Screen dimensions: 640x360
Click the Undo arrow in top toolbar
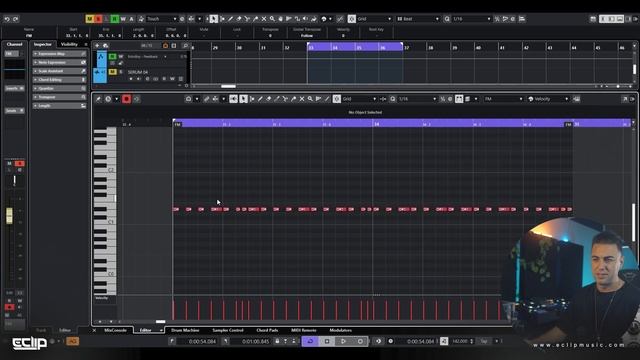click(7, 19)
